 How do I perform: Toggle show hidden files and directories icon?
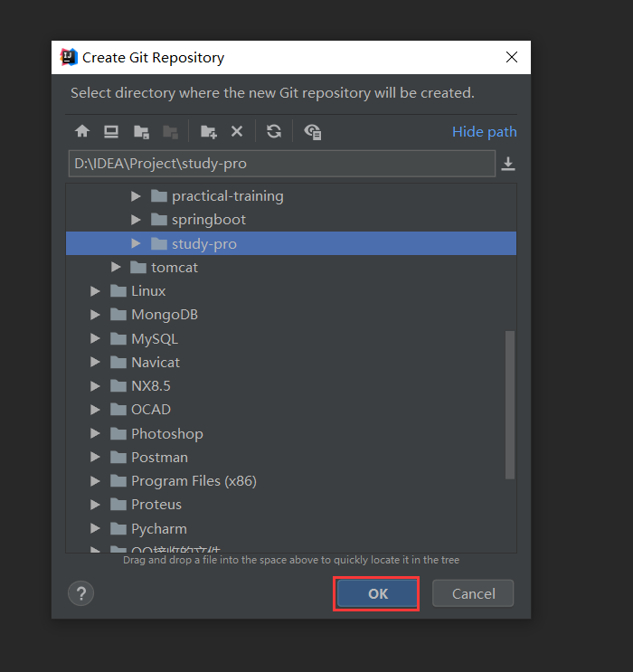point(313,132)
